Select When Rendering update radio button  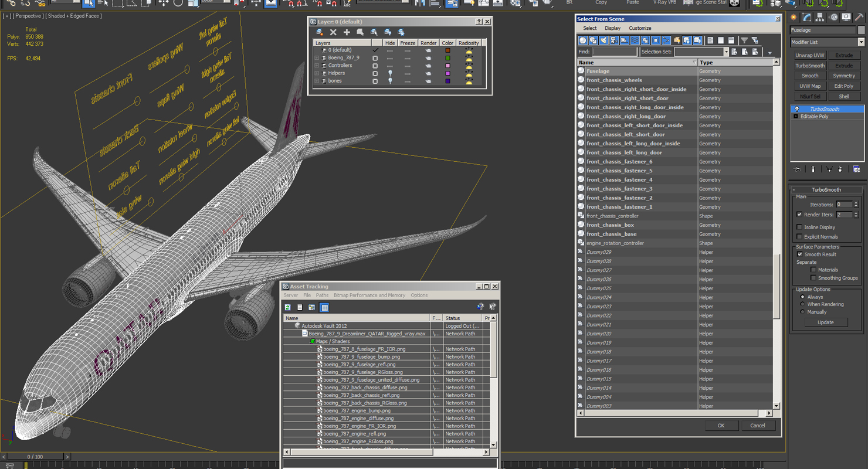pyautogui.click(x=802, y=304)
